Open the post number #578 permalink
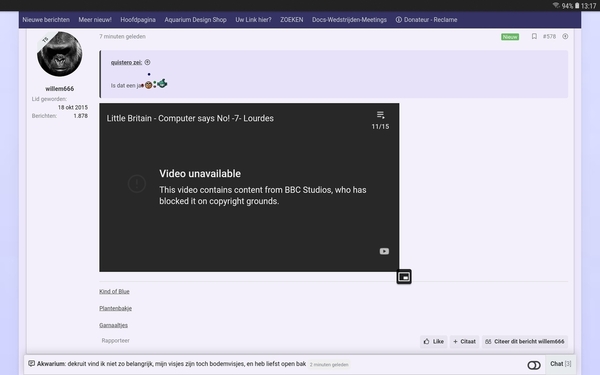600x375 pixels. [549, 36]
